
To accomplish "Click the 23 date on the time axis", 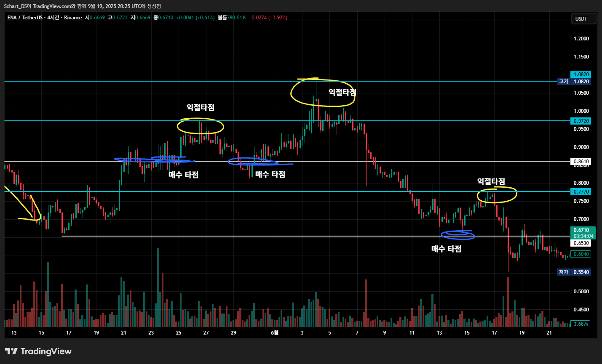I will [151, 333].
